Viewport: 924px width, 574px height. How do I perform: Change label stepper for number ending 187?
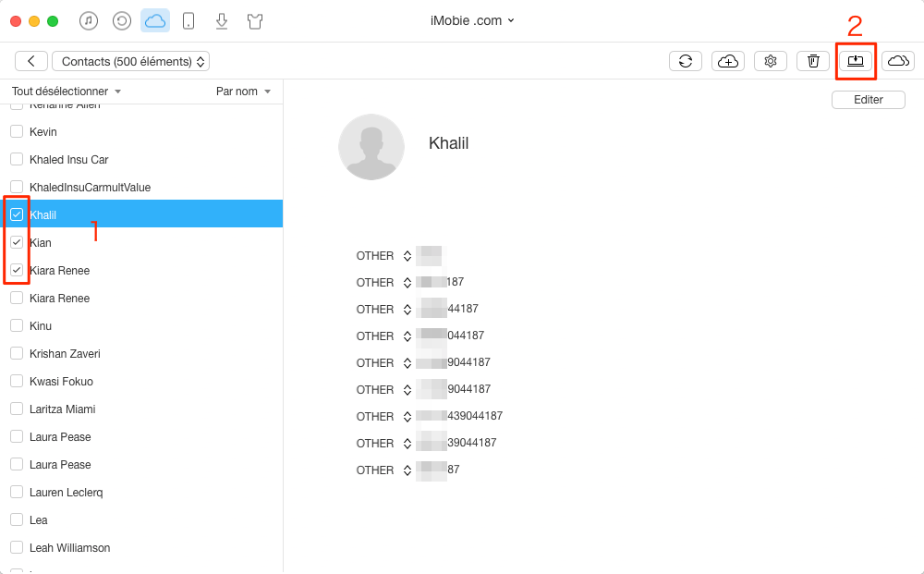pos(407,283)
